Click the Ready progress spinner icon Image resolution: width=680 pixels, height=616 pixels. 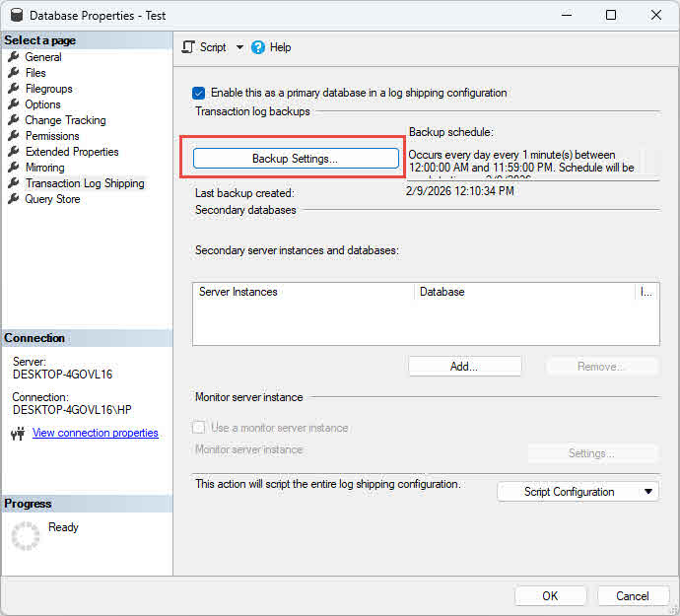(x=26, y=536)
